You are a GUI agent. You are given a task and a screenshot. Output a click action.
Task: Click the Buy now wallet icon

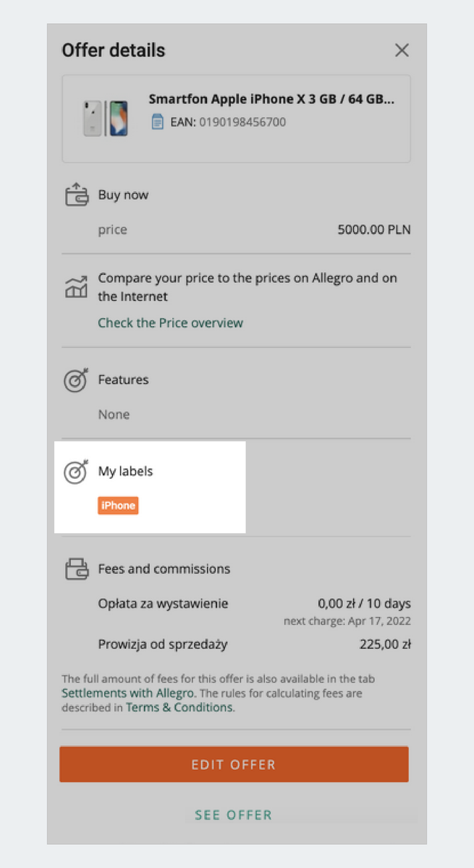click(76, 195)
